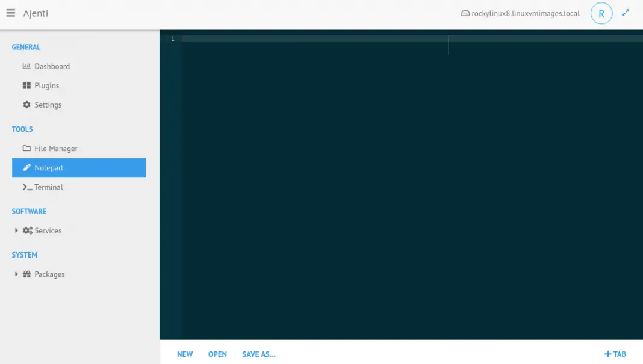
Task: Expand the Services tree
Action: click(16, 230)
